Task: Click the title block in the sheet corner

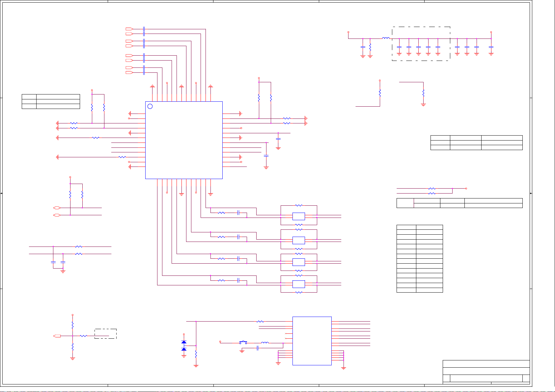Action: click(x=486, y=372)
